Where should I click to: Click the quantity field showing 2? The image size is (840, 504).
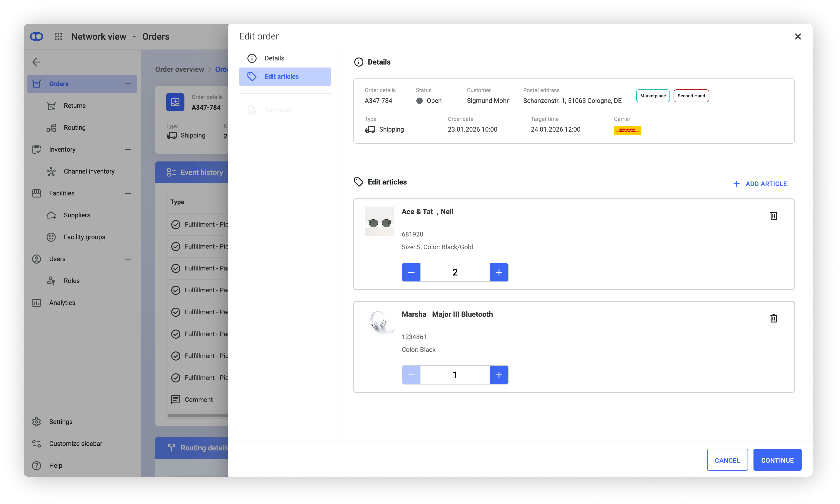click(x=455, y=272)
